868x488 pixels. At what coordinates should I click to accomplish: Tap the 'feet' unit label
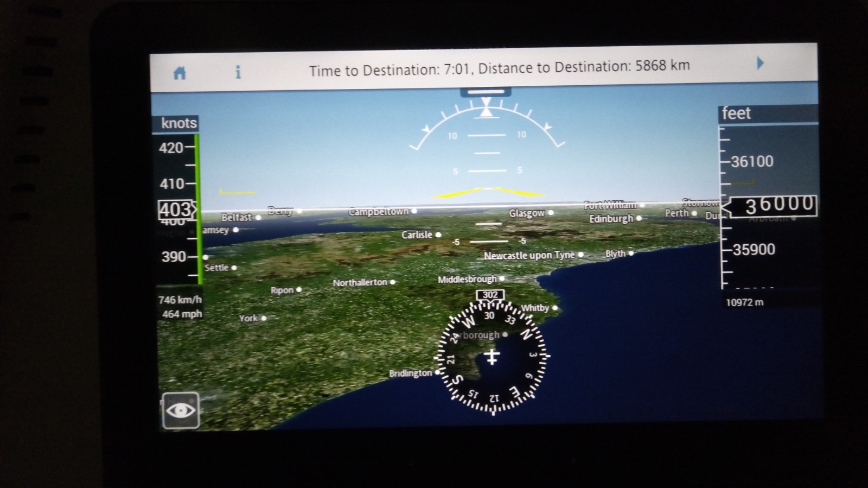click(x=736, y=113)
